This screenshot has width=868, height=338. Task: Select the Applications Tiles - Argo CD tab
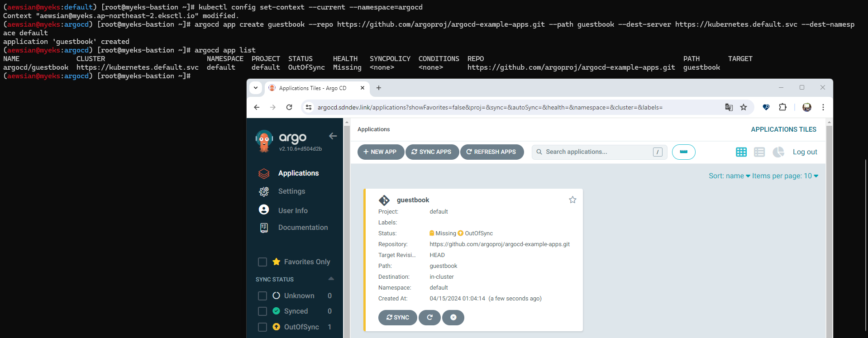(x=317, y=88)
